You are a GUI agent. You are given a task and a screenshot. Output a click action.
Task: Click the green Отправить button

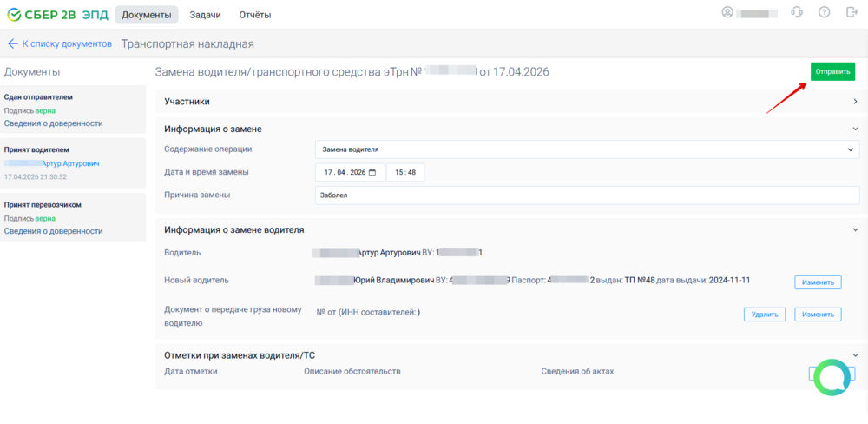[832, 72]
